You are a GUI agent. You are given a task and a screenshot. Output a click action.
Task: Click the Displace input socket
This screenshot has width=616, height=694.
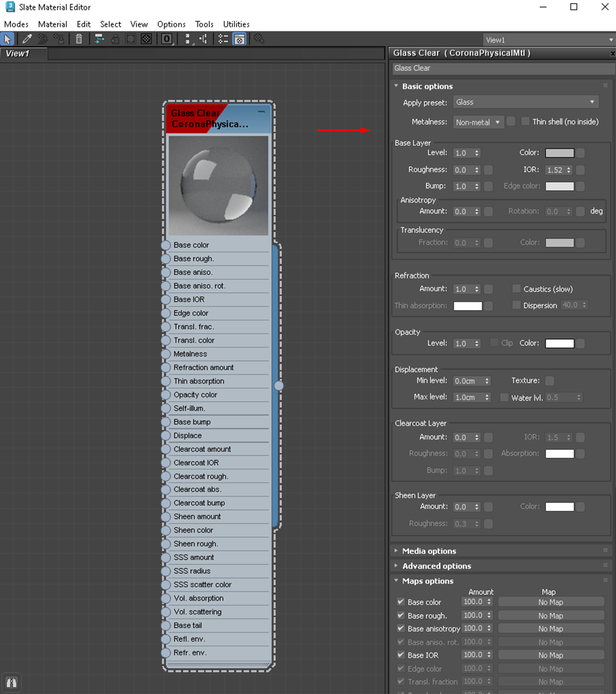pyautogui.click(x=166, y=436)
